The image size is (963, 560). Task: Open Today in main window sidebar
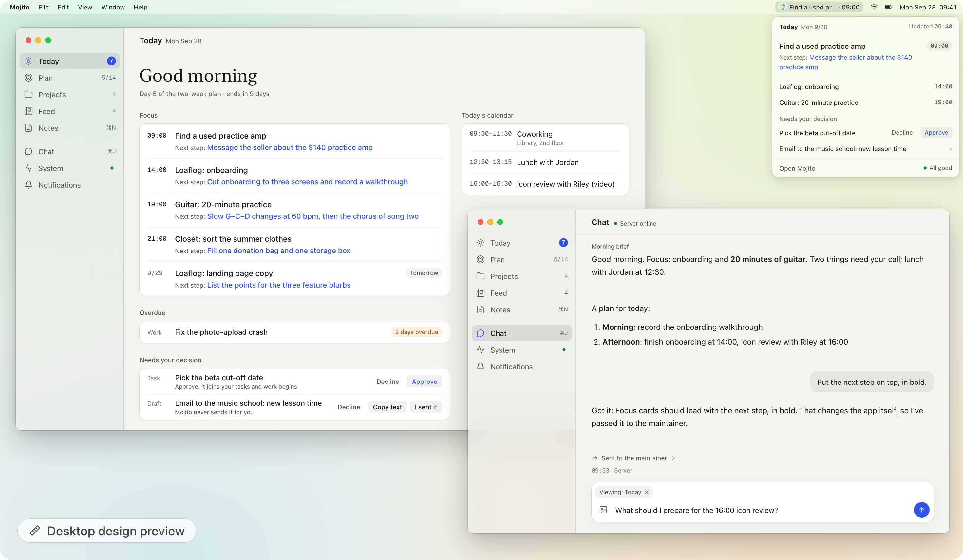pos(69,61)
